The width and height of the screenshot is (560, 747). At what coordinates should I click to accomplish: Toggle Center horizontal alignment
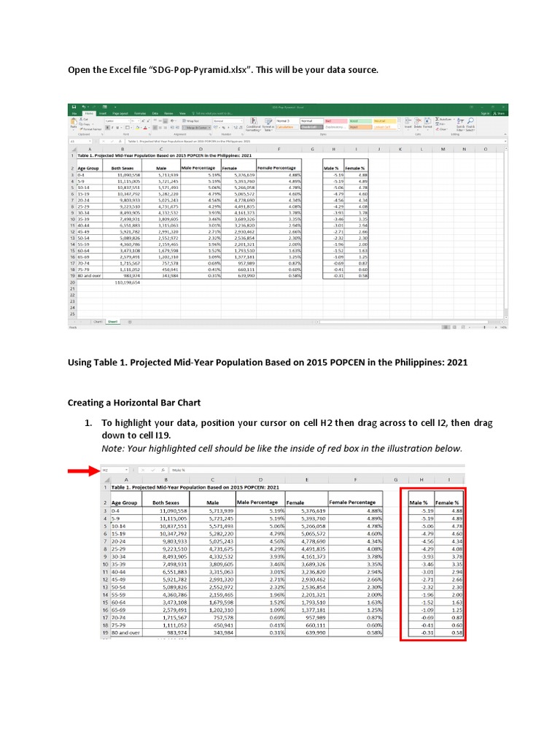160,128
